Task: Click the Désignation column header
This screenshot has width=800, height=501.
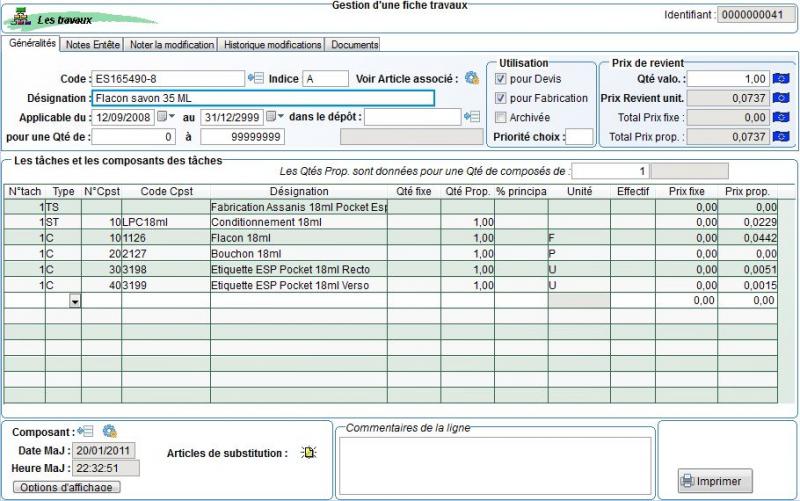Action: point(299,191)
